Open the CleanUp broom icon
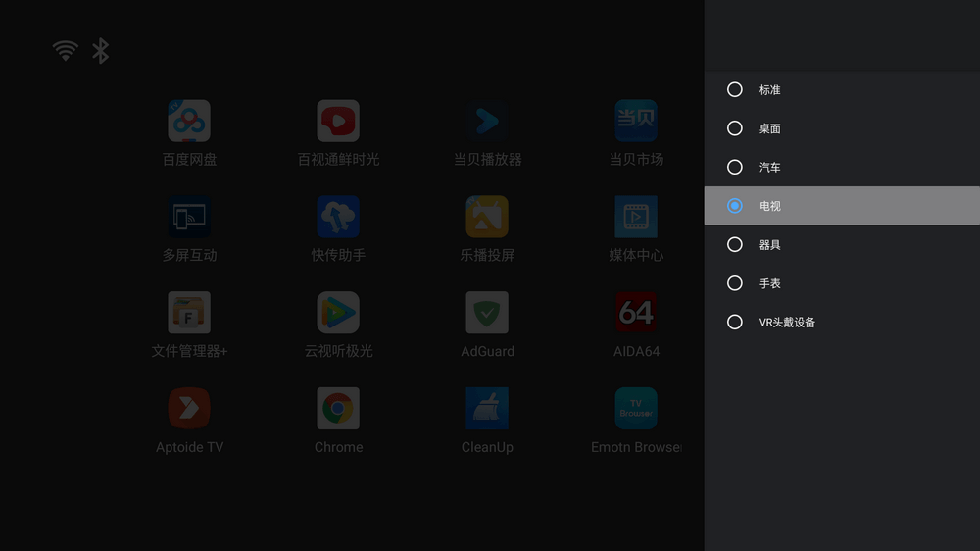 click(x=487, y=409)
